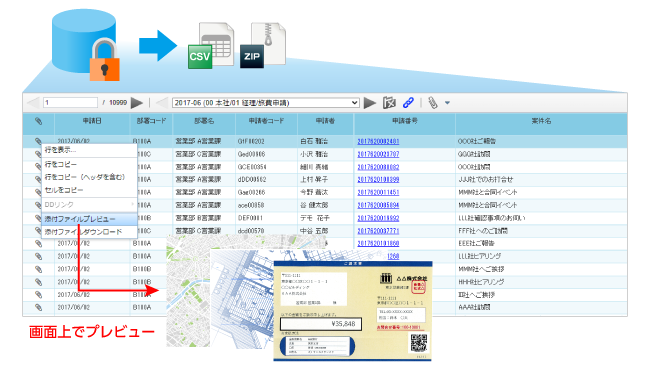
Task: Click previous period arrow beside the dropdown
Action: pos(162,103)
